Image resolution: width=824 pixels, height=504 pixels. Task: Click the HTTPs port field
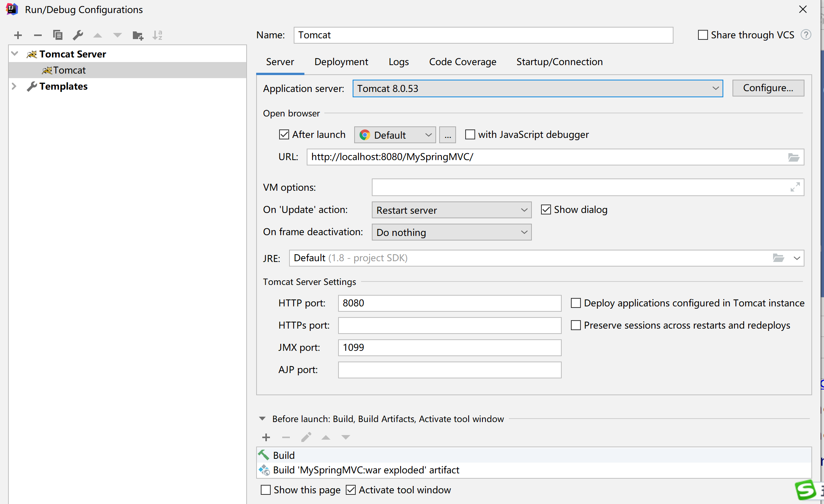click(450, 326)
